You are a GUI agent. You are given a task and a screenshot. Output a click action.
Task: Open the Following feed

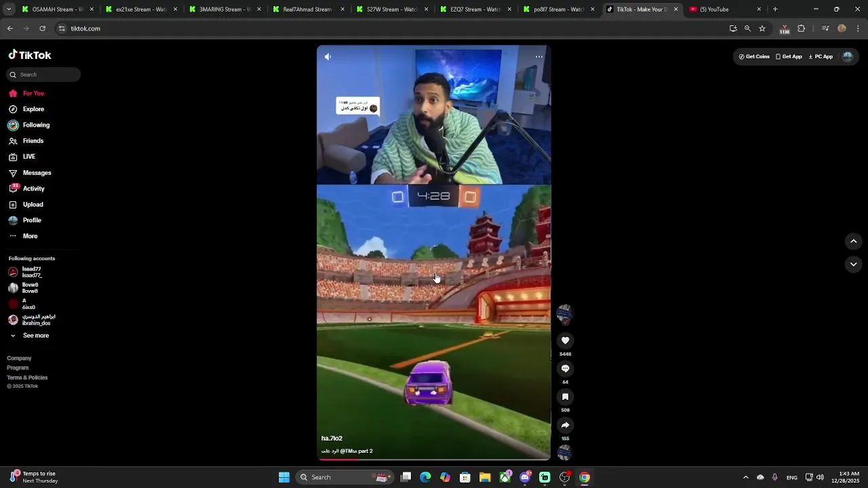coord(29,125)
